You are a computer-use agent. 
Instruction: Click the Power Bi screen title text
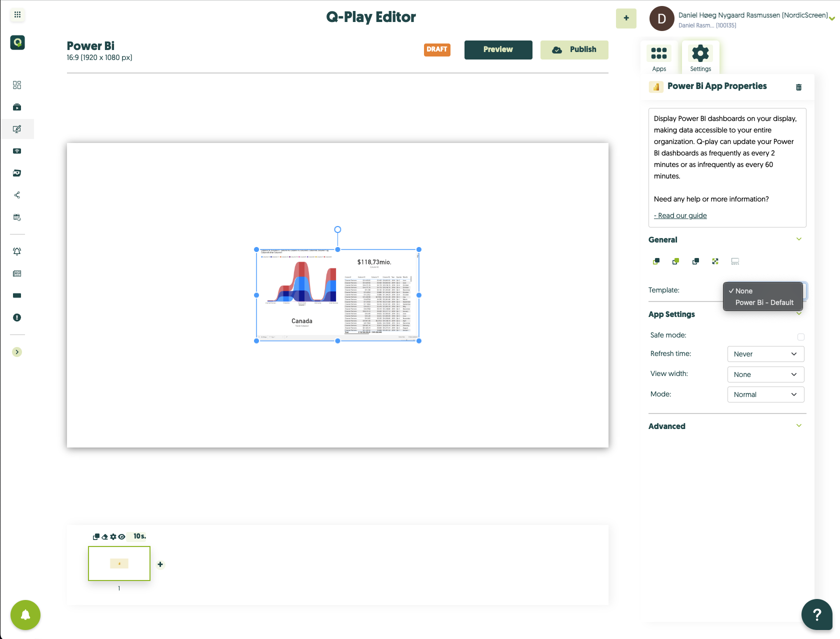click(x=90, y=46)
